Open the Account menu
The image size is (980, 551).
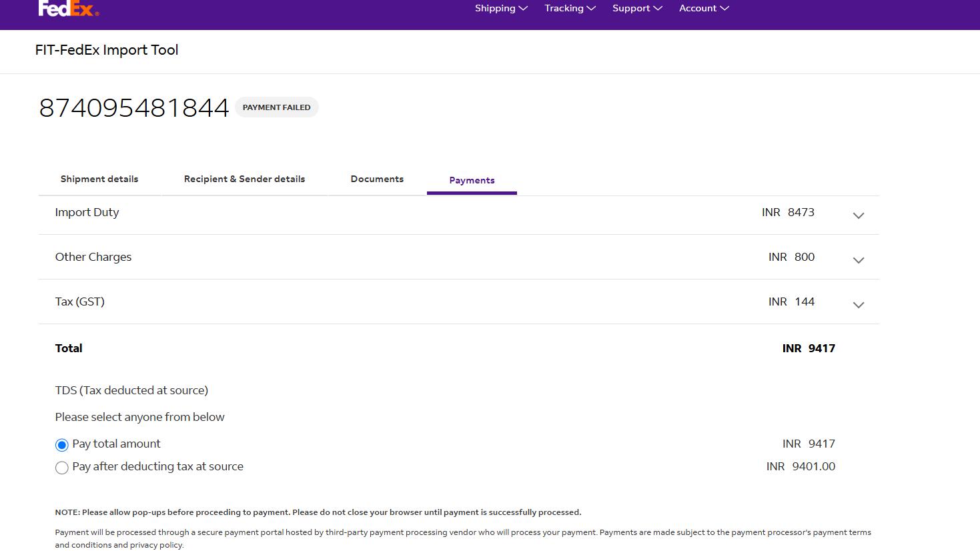click(x=704, y=8)
